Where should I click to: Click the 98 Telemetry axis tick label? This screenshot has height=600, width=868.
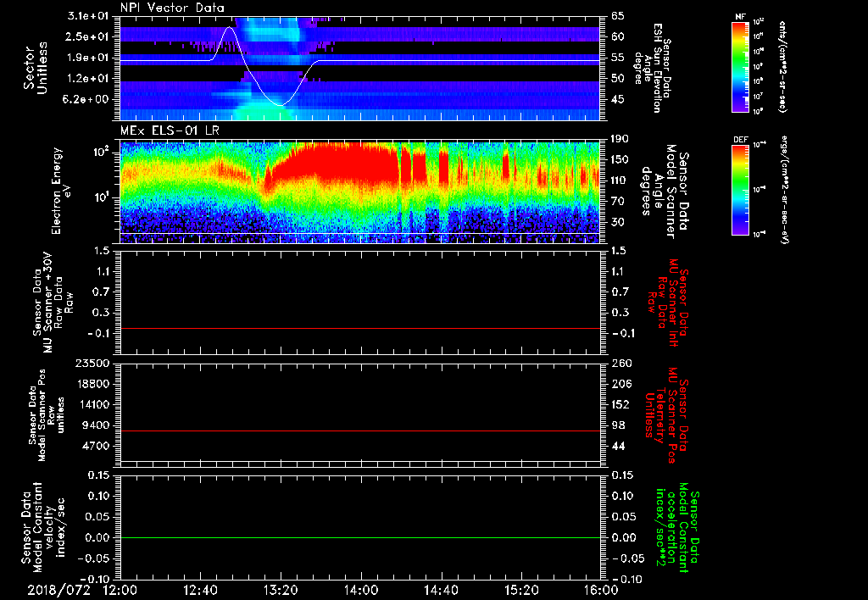(x=618, y=425)
